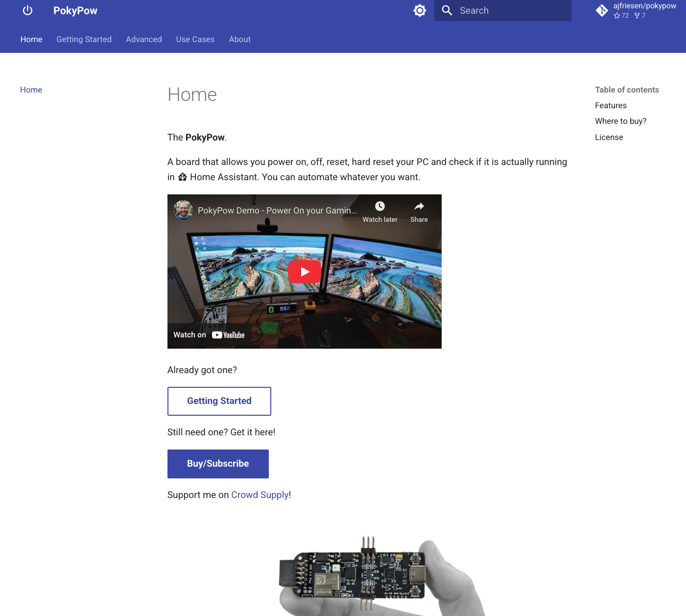
Task: Jump to License section in contents
Action: tap(609, 137)
